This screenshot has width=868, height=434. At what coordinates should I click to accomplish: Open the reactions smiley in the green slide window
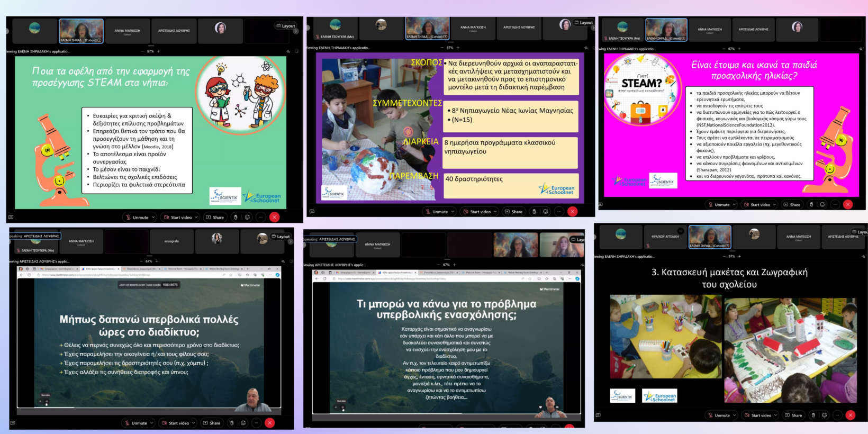point(247,218)
